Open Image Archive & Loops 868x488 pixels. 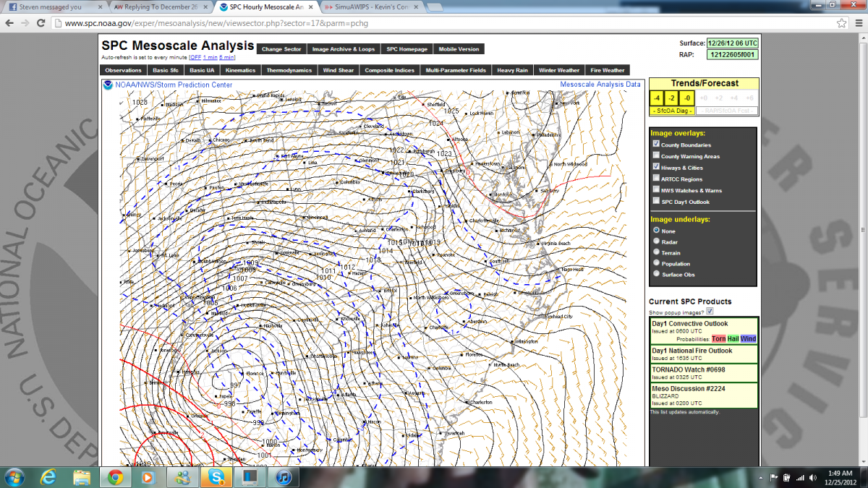(344, 49)
